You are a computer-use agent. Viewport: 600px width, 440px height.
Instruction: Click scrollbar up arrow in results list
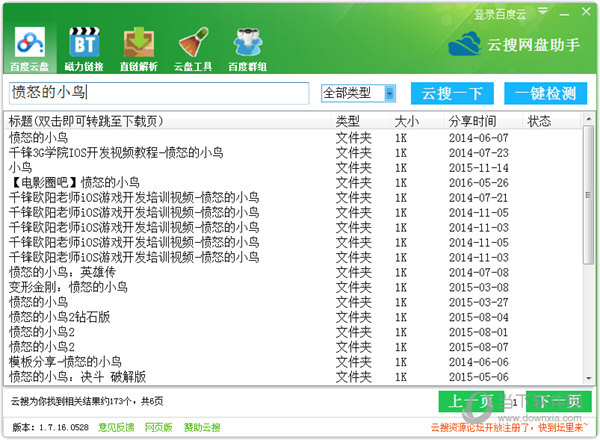[588, 119]
